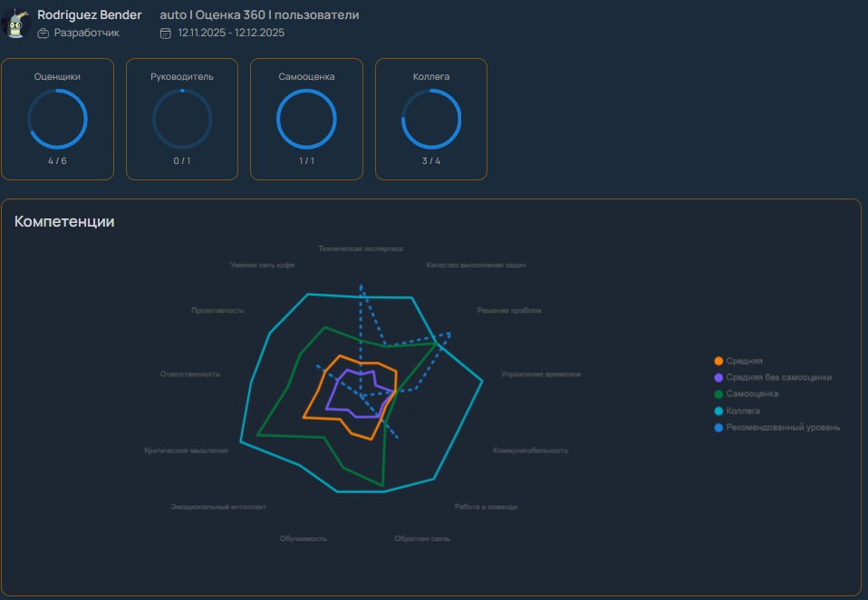This screenshot has width=868, height=600.
Task: Click the Самооценка card's full circle indicator
Action: coord(306,119)
